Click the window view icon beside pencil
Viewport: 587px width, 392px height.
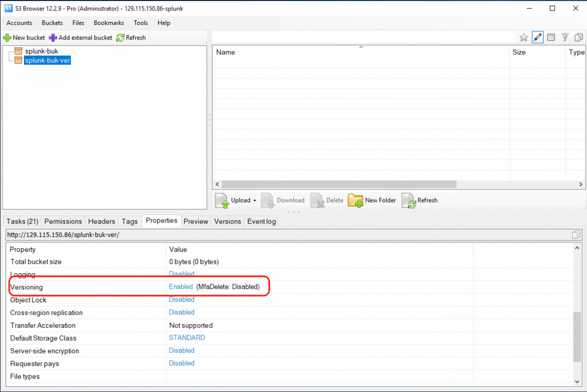click(550, 38)
